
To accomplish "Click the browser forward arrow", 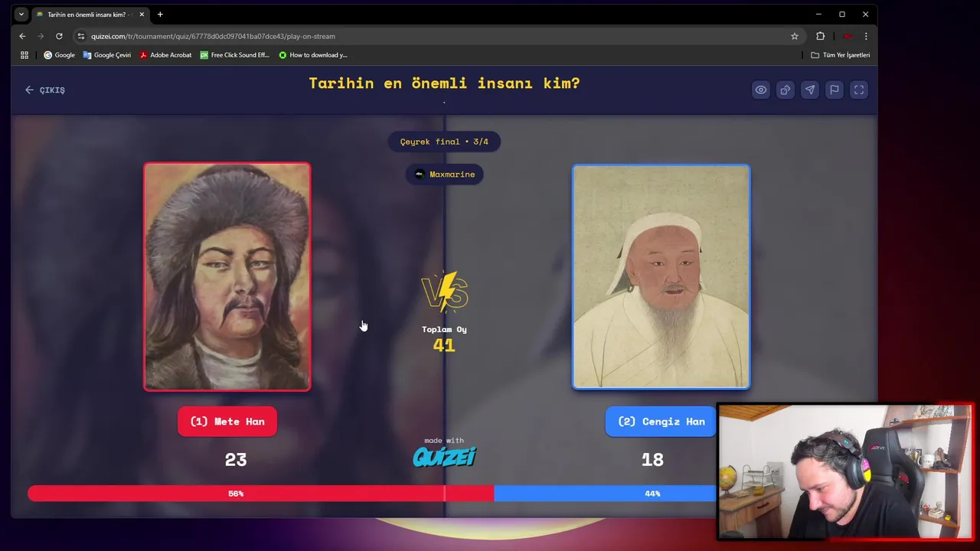I will coord(41,36).
